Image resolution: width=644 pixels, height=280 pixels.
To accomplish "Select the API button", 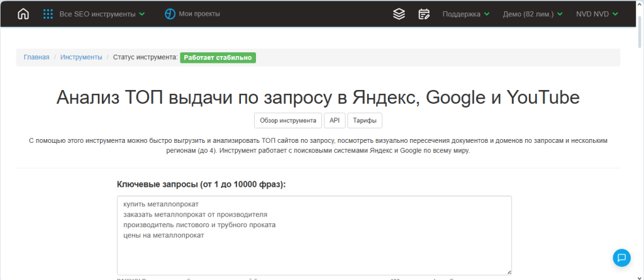I will pyautogui.click(x=334, y=120).
